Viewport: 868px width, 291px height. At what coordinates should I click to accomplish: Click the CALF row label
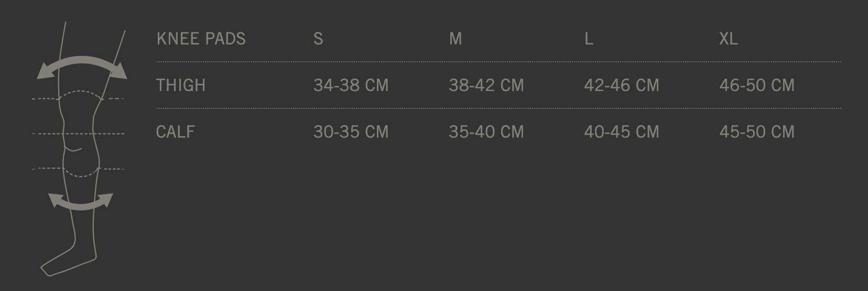coord(176,131)
